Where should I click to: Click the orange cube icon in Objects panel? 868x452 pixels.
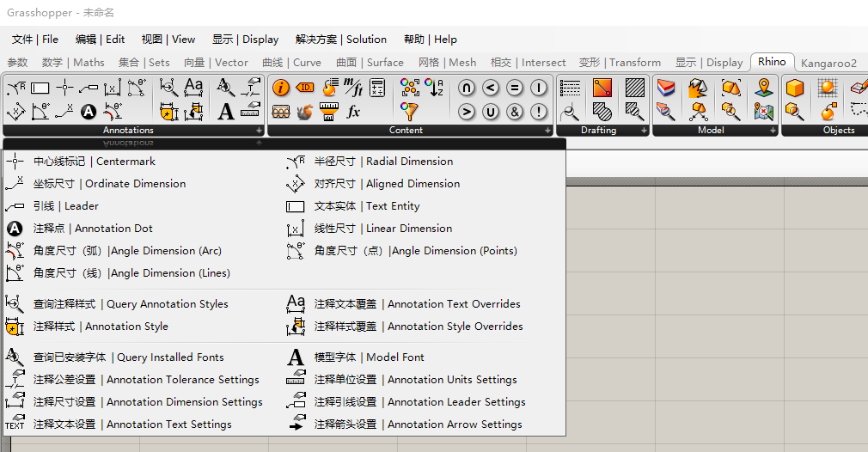click(795, 88)
